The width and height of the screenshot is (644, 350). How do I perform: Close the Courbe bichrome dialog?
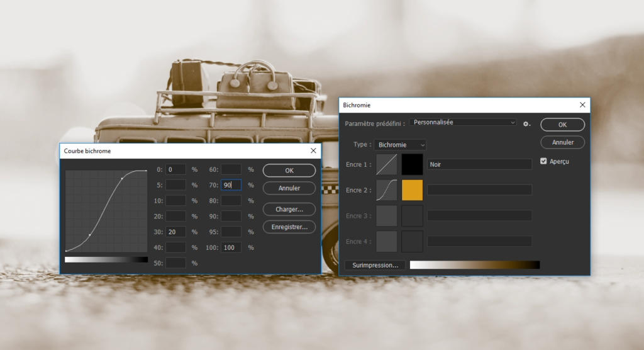coord(313,151)
